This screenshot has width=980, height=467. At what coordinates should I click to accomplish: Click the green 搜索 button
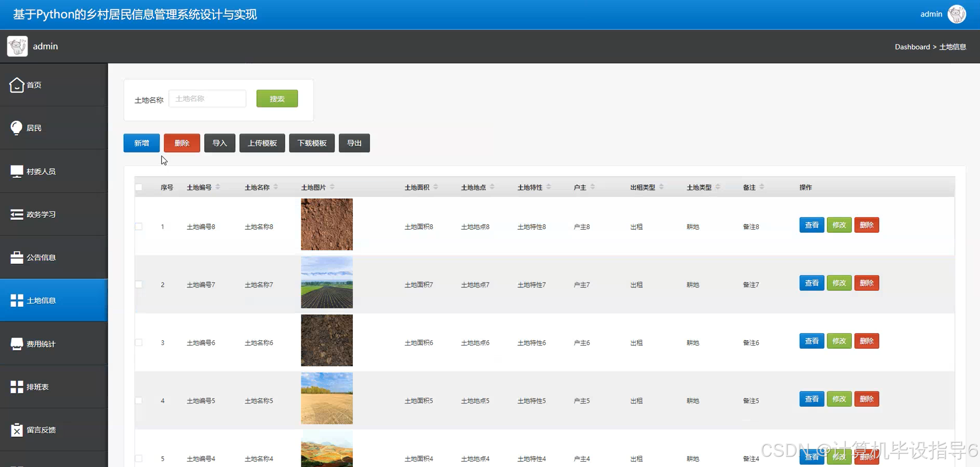pyautogui.click(x=277, y=98)
